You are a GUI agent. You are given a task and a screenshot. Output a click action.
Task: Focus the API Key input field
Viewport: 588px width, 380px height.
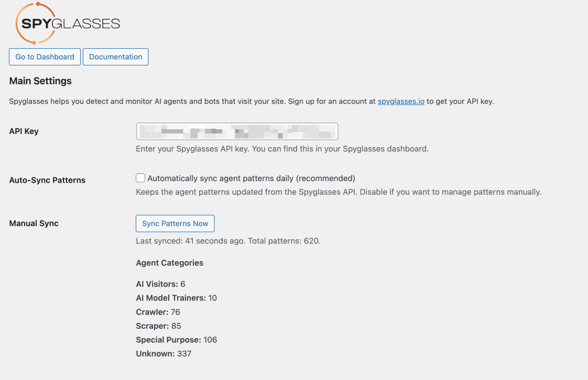[237, 131]
